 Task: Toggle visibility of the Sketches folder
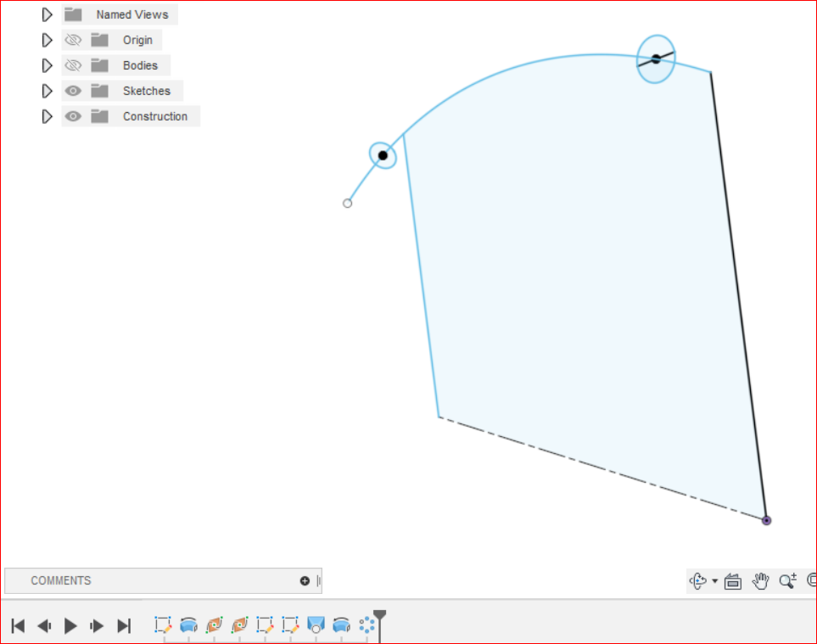(73, 91)
